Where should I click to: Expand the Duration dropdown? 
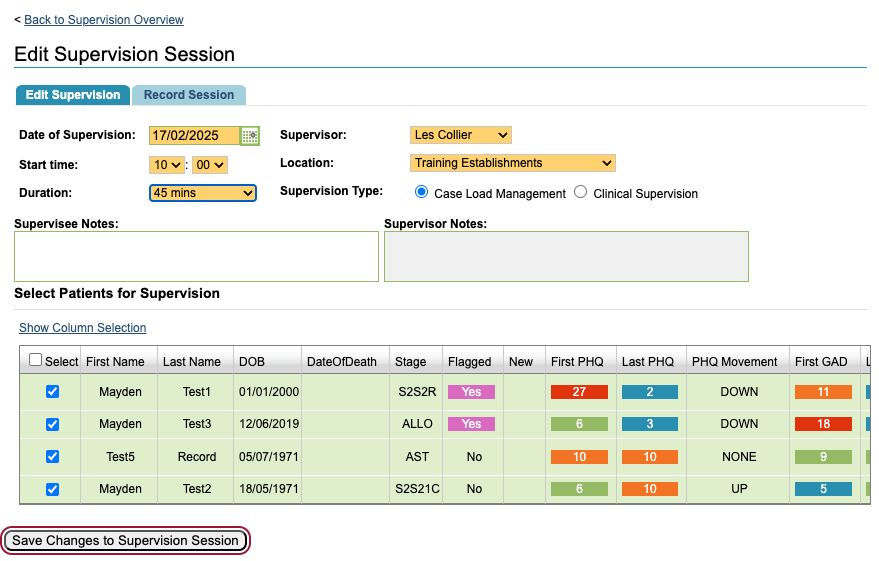click(x=203, y=193)
